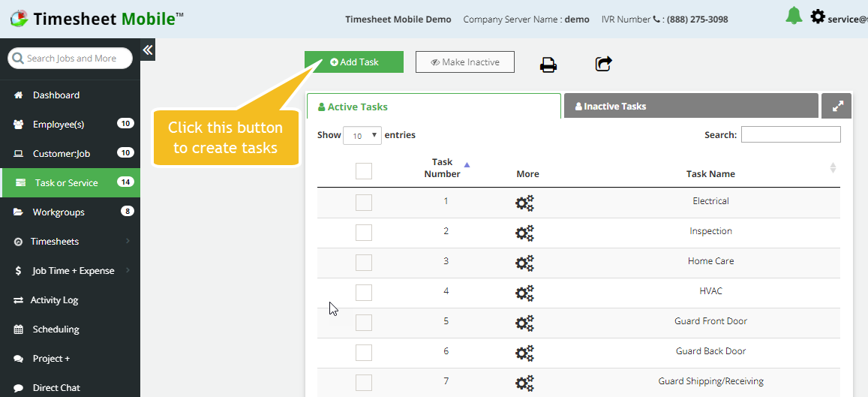Viewport: 868px width, 397px height.
Task: Collapse sidebar with double chevron icon
Action: click(x=148, y=50)
